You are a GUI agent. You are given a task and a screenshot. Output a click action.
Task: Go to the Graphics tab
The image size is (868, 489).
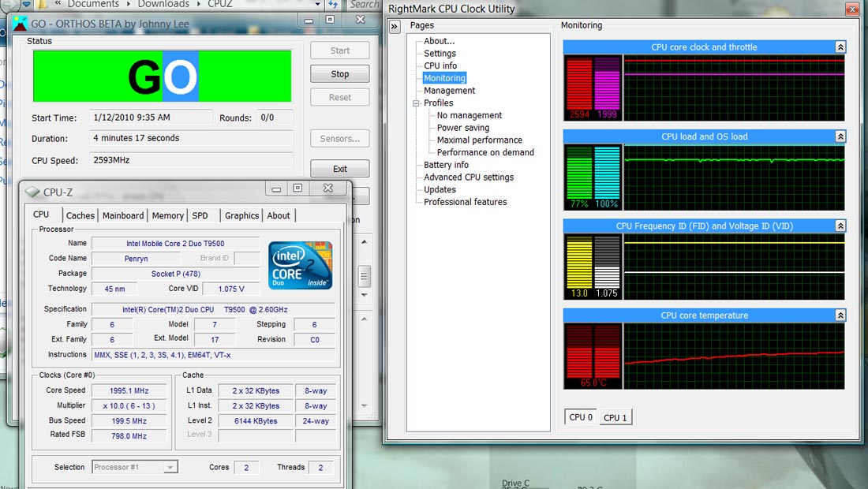coord(242,216)
